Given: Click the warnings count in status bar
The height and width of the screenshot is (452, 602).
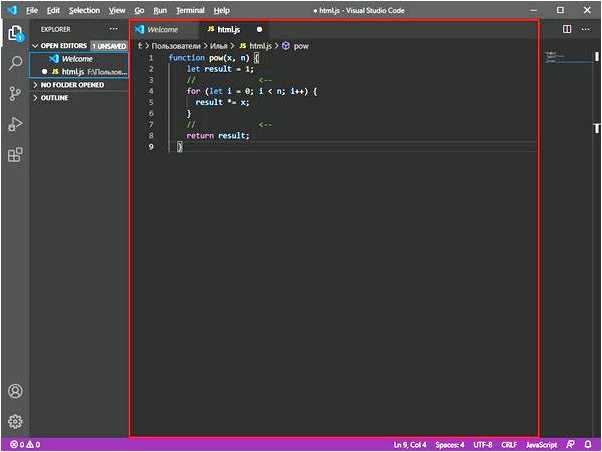Looking at the screenshot, I should tap(33, 444).
